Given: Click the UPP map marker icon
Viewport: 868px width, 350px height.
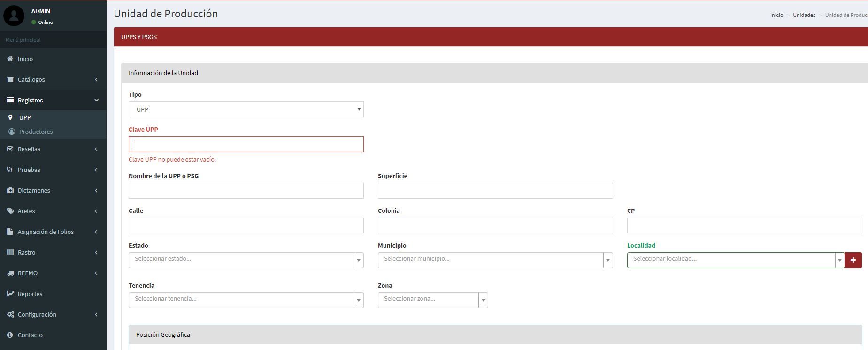Looking at the screenshot, I should tap(10, 117).
